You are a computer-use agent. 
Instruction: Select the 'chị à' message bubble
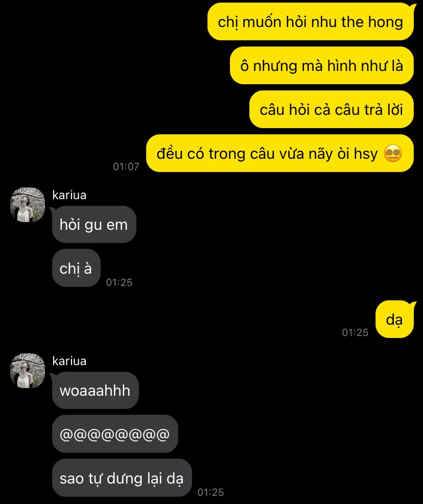[x=76, y=268]
